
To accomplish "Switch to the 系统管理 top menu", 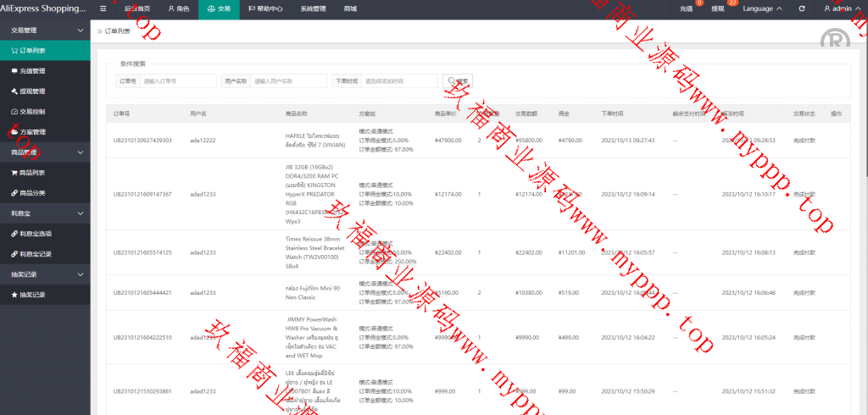I will point(312,8).
